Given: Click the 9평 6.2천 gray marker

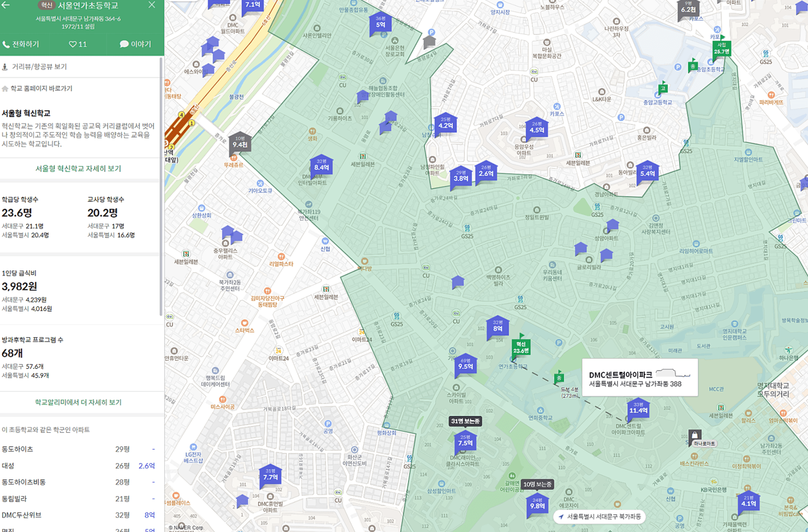Looking at the screenshot, I should [x=688, y=8].
